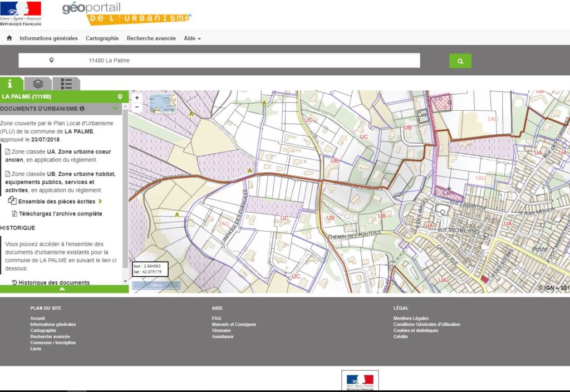Viewport: 570px width, 392px height.
Task: Open Recherche avancée link in the footer
Action: pyautogui.click(x=50, y=337)
